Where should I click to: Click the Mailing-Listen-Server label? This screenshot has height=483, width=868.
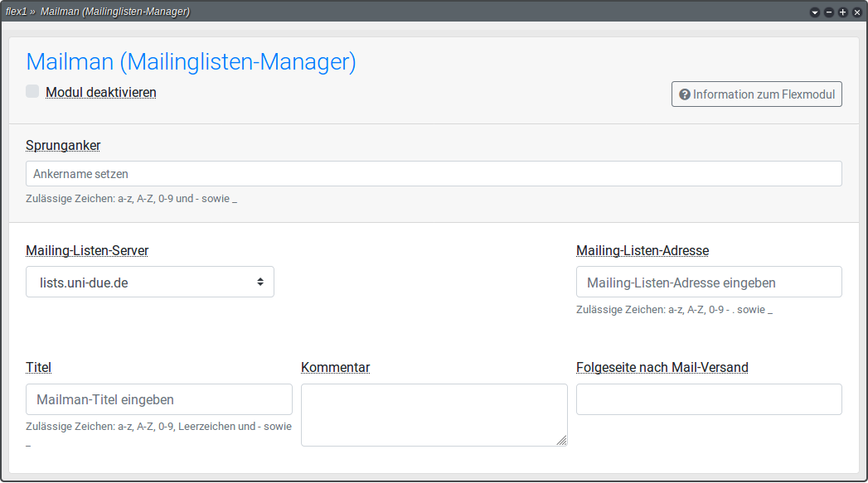coord(87,250)
